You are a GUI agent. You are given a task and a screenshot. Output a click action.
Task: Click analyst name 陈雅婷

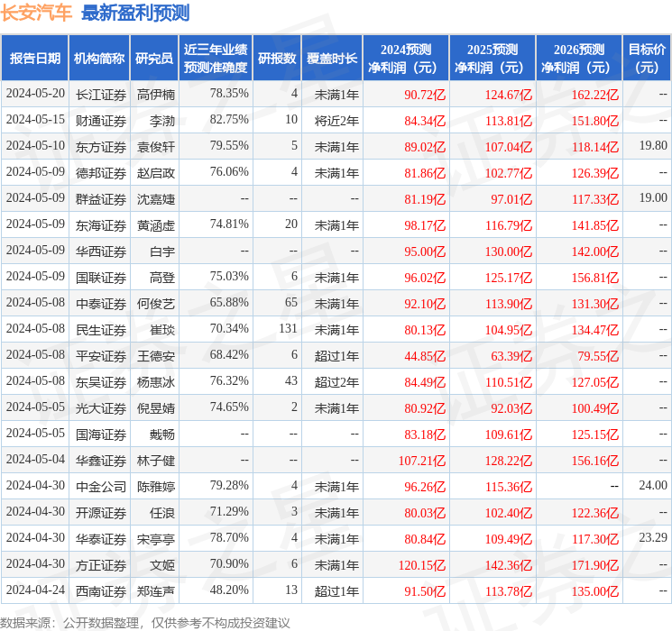[156, 487]
